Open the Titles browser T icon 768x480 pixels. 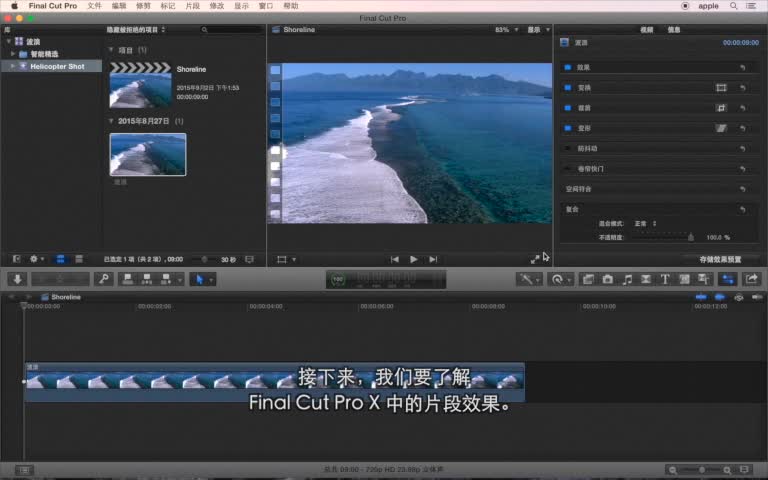(x=665, y=279)
